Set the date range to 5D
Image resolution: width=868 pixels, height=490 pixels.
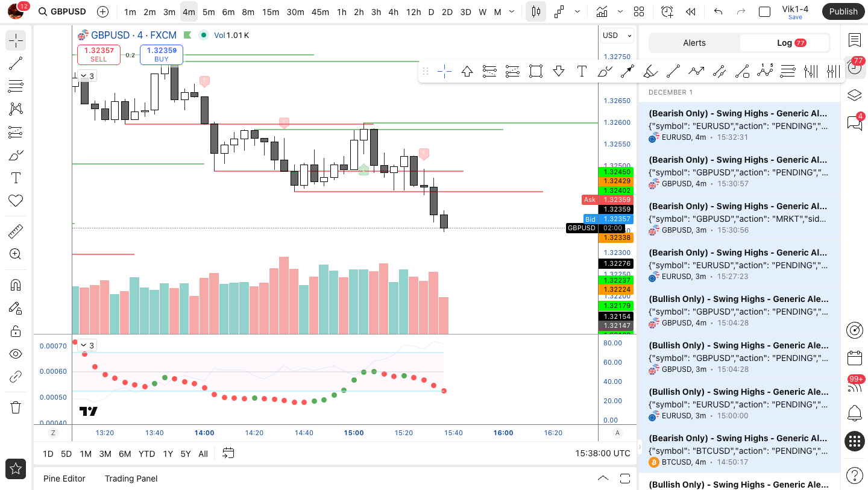(66, 454)
